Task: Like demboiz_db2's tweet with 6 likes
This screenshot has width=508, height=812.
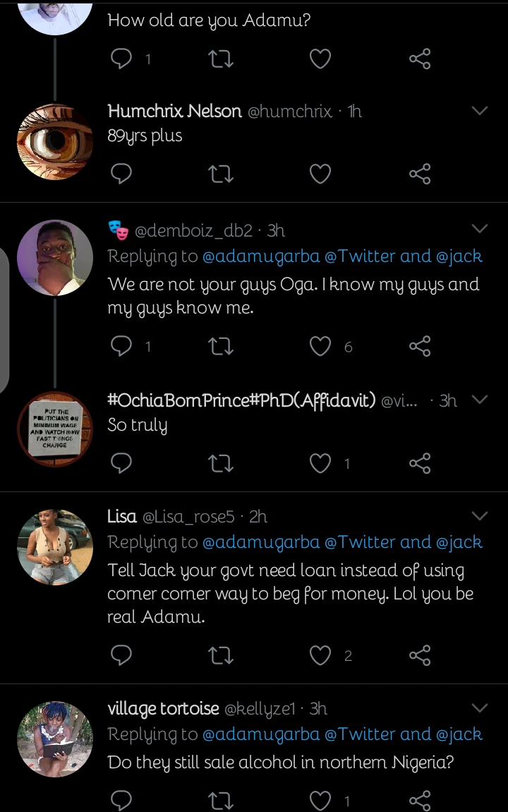Action: tap(320, 346)
